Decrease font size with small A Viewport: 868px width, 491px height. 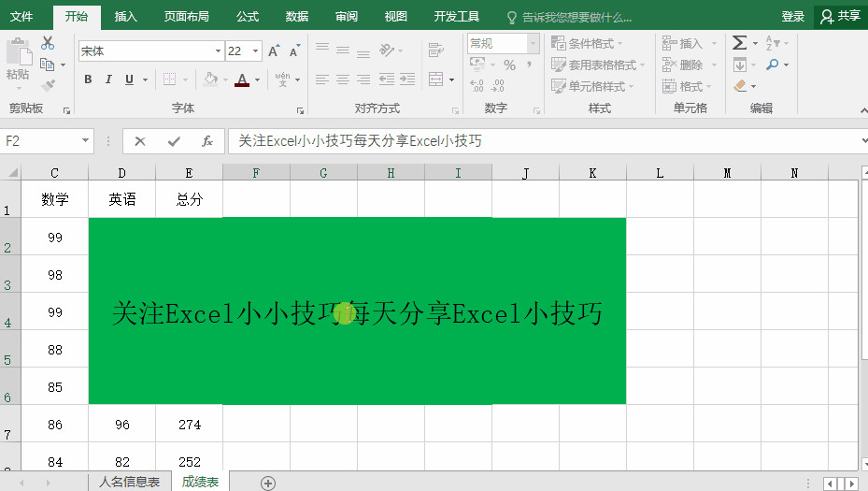pos(294,51)
